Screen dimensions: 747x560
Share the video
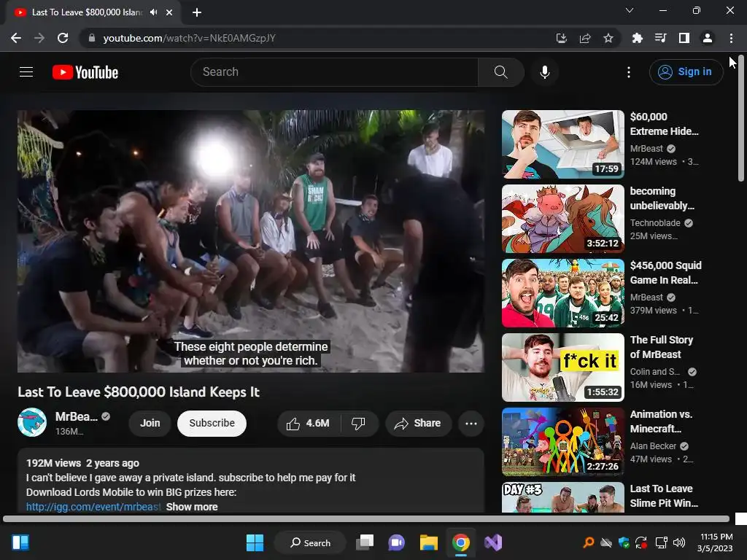(x=418, y=424)
